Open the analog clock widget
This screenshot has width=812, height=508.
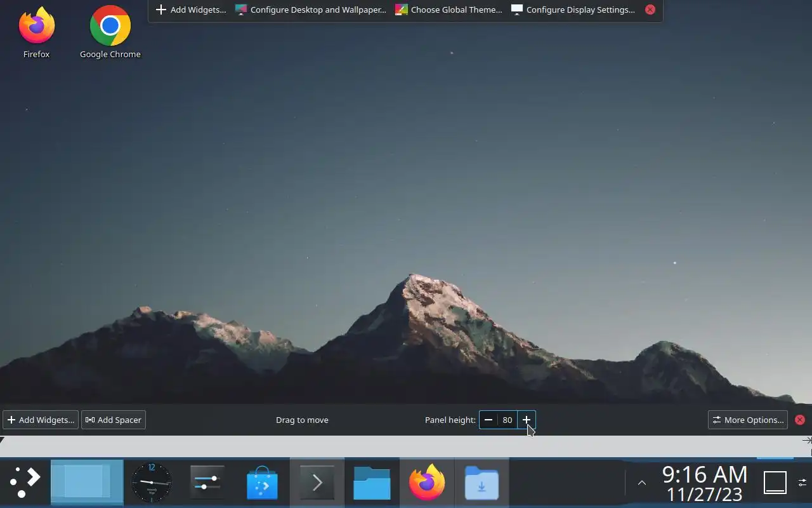(x=152, y=483)
